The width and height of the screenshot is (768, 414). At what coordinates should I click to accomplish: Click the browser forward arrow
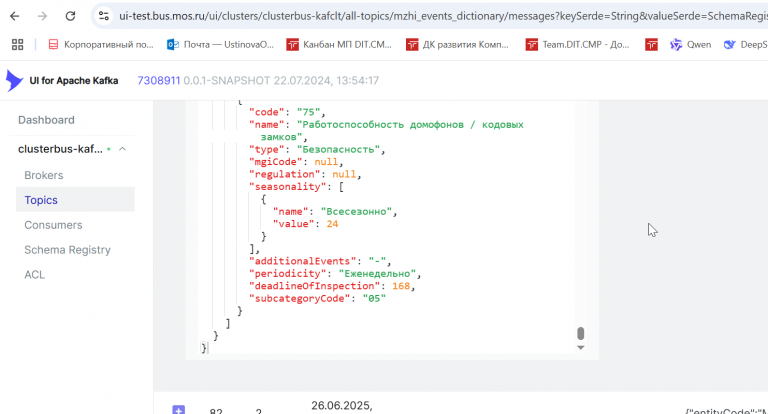pyautogui.click(x=42, y=16)
